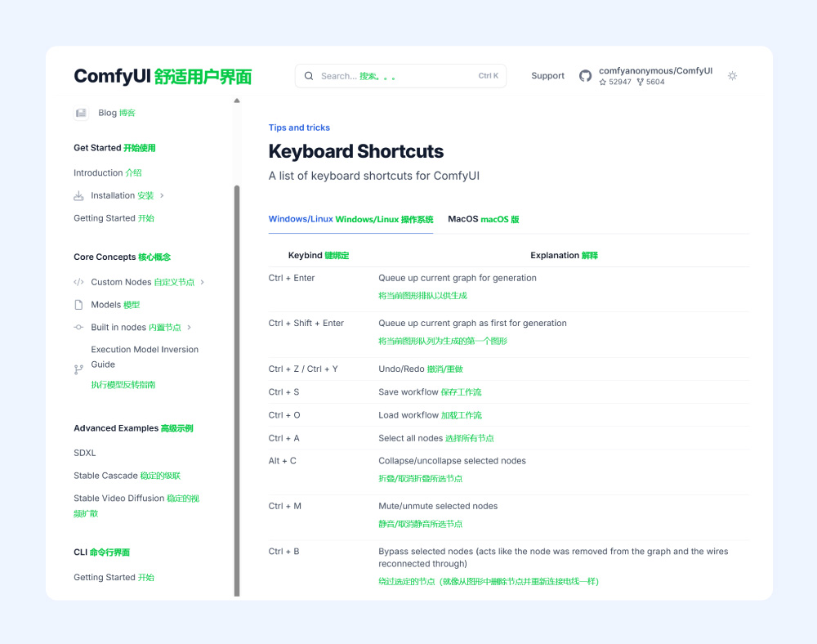Open the Support link in the header
Image resolution: width=817 pixels, height=644 pixels.
click(x=547, y=75)
